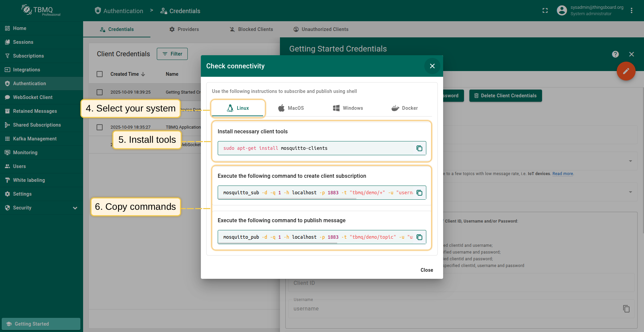Click the subscription command horizontal scrollbar
Viewport: 644px width, 332px height.
tap(288, 199)
